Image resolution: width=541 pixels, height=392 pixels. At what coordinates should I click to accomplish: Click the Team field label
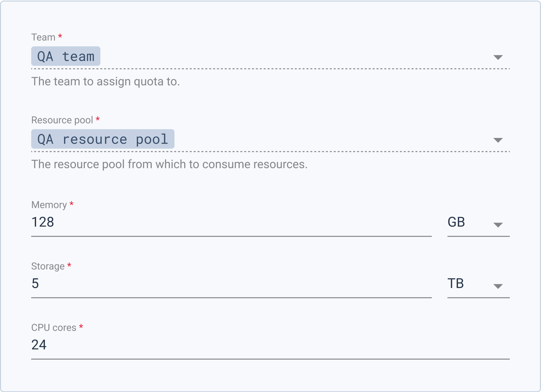tap(43, 37)
